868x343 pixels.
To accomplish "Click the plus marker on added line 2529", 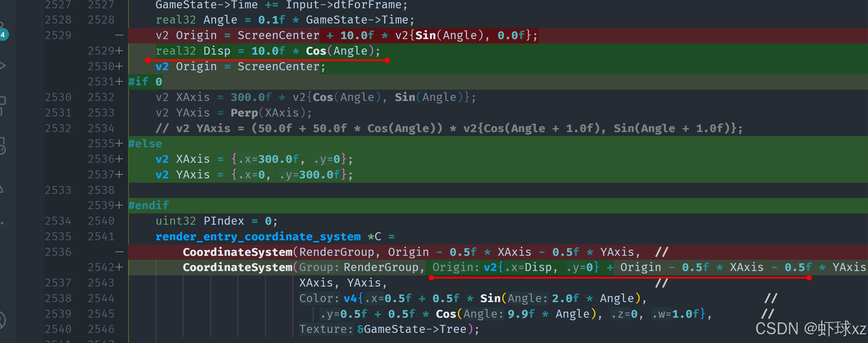I will point(119,51).
